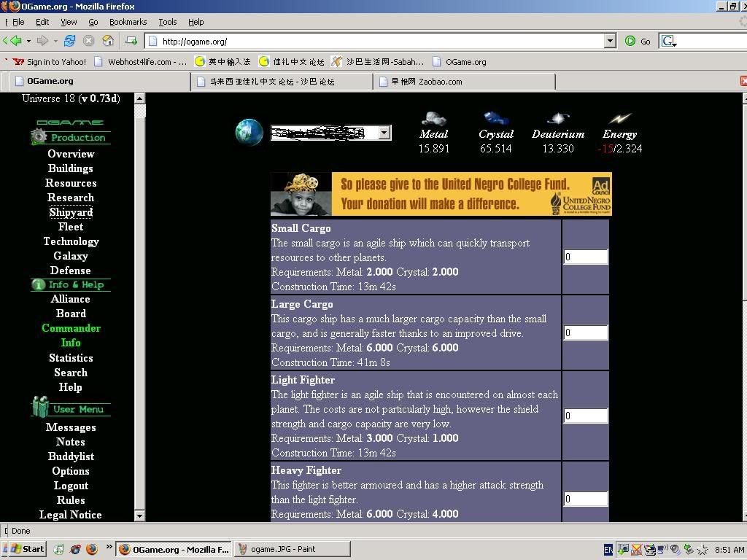Click the Crystal resource icon

[496, 119]
